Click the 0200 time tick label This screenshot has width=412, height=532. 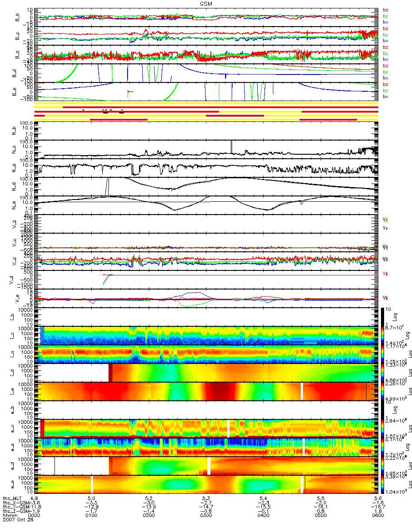149,515
